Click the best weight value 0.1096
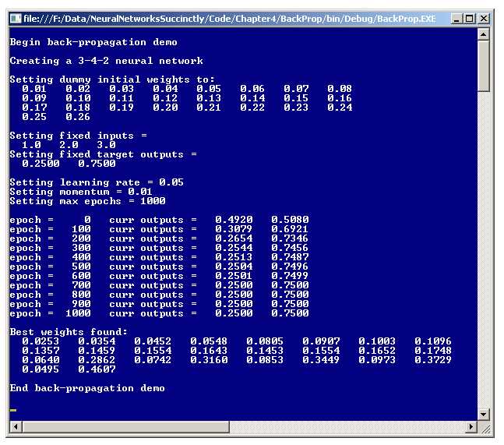504x445 pixels. (x=433, y=341)
